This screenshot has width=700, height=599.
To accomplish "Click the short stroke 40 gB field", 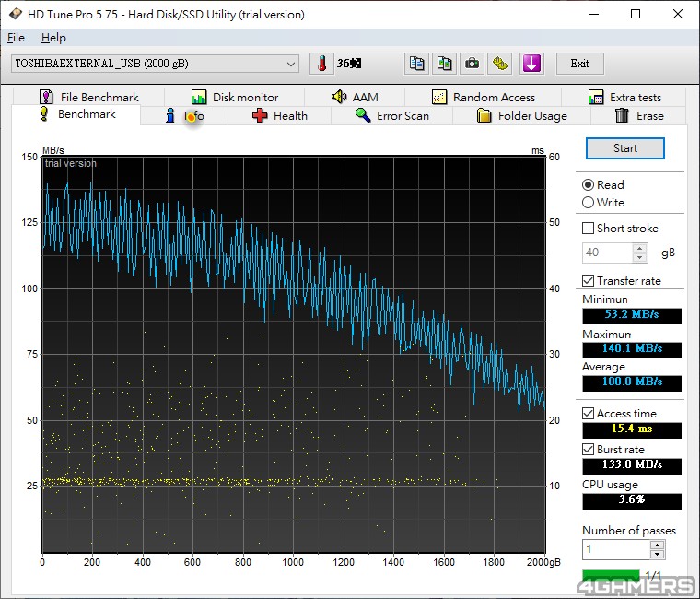I will 607,253.
